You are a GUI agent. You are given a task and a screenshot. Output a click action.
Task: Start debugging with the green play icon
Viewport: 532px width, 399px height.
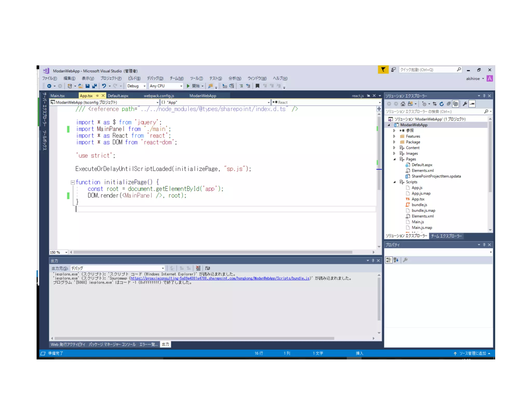188,86
